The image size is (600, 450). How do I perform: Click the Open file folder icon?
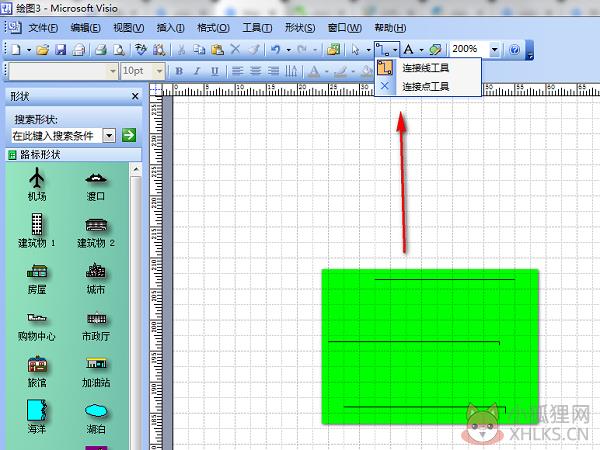[42, 50]
